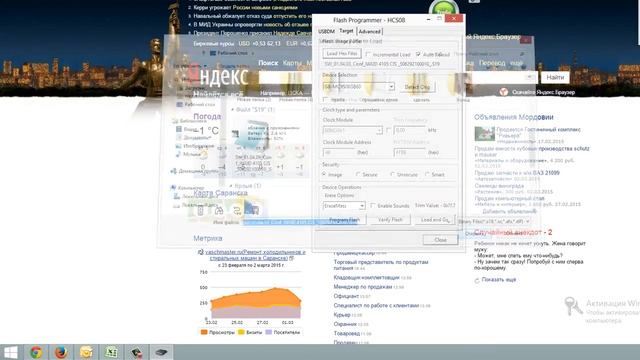Image resolution: width=640 pixels, height=360 pixels.
Task: Open the chip-and-pen taskbar icon next to Excel
Action: [x=136, y=352]
